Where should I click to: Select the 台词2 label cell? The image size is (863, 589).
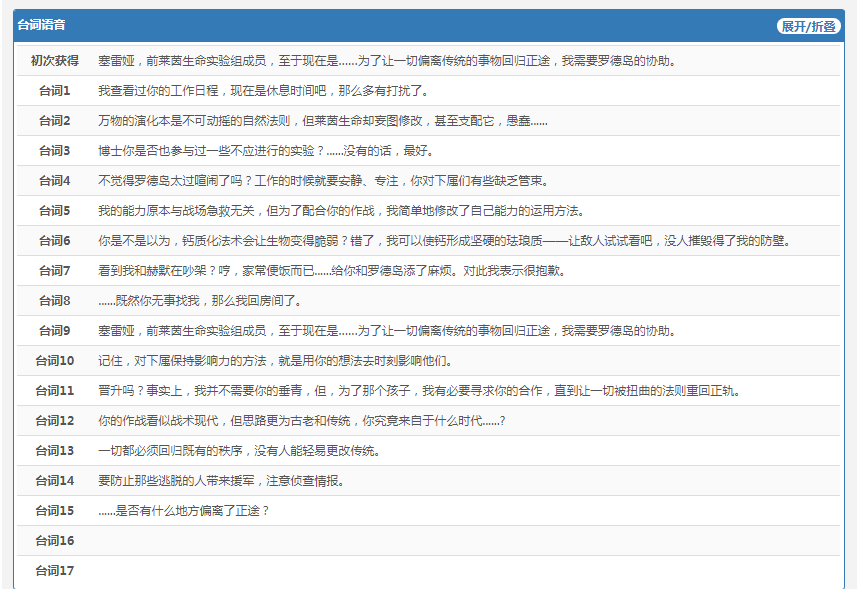click(54, 121)
